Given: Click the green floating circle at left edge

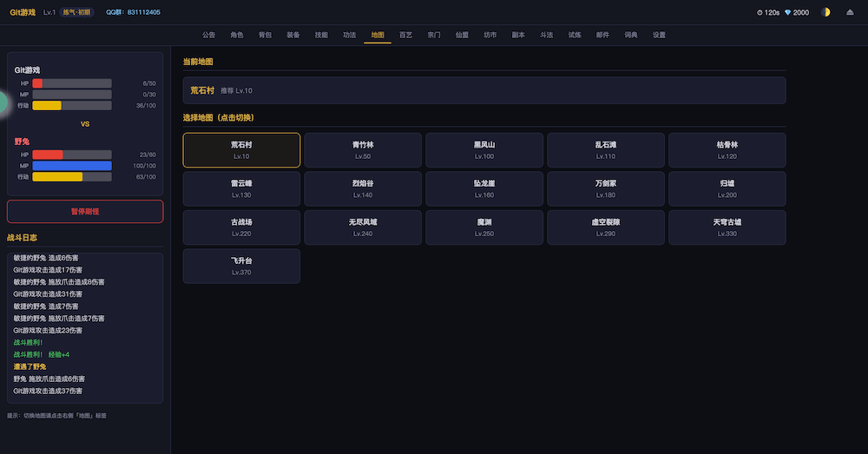Looking at the screenshot, I should [x=3, y=102].
